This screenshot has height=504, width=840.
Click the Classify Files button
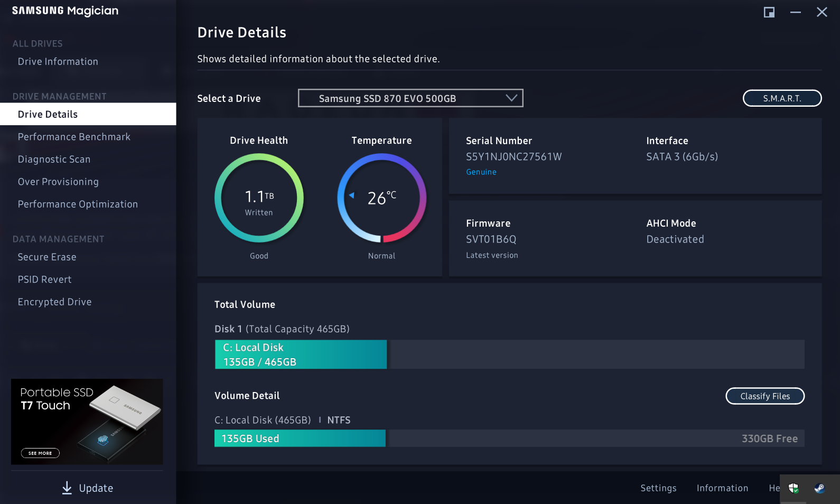pos(765,396)
